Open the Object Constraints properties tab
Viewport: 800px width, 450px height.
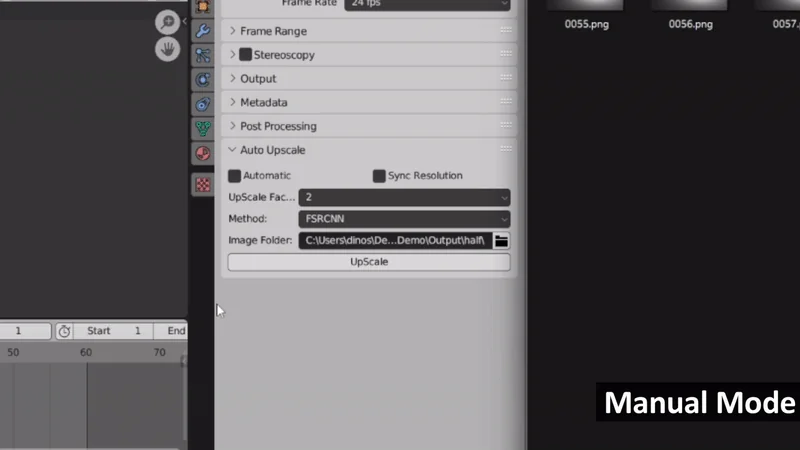[203, 104]
